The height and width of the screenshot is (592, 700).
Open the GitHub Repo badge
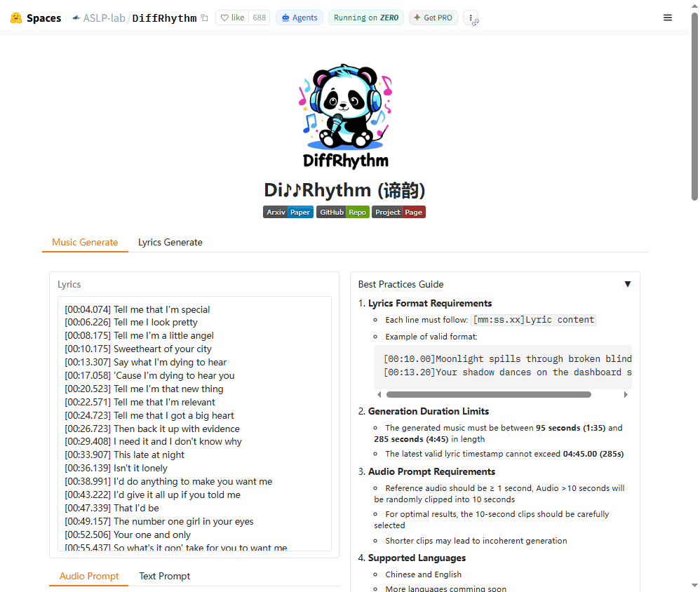tap(343, 212)
